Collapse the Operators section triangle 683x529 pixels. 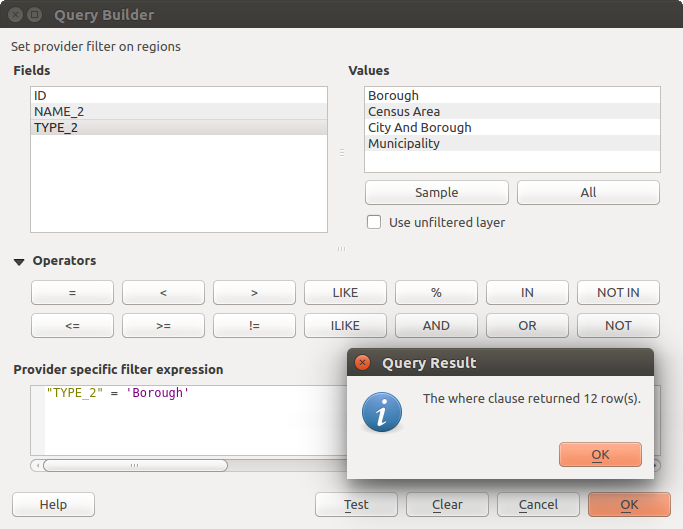(x=19, y=261)
